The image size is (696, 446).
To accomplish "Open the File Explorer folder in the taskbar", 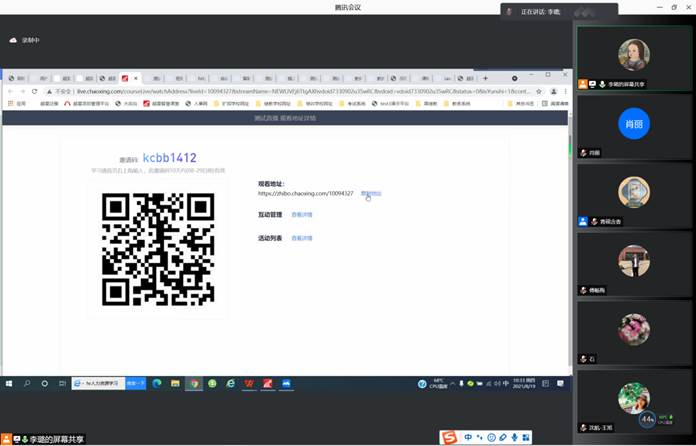I will pos(175,383).
